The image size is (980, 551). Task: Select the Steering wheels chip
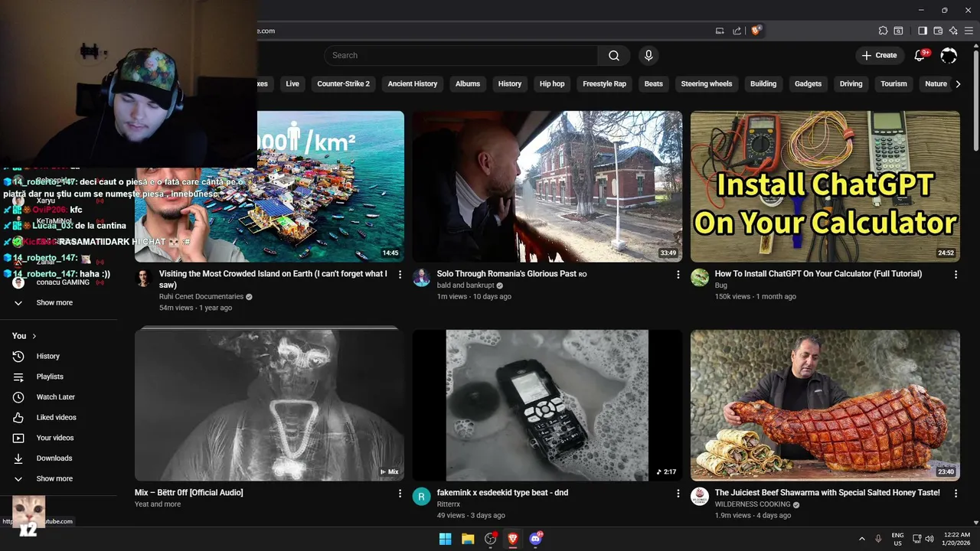tap(707, 84)
